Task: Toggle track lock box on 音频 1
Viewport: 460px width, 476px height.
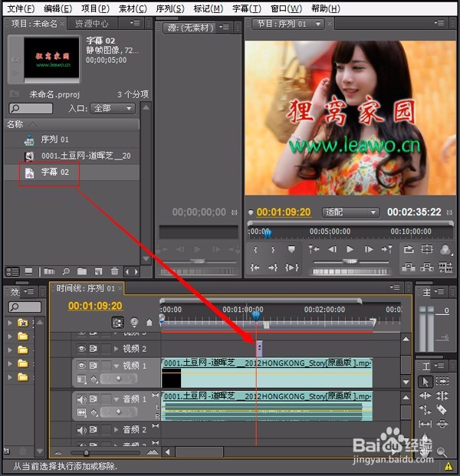Action: tap(106, 399)
